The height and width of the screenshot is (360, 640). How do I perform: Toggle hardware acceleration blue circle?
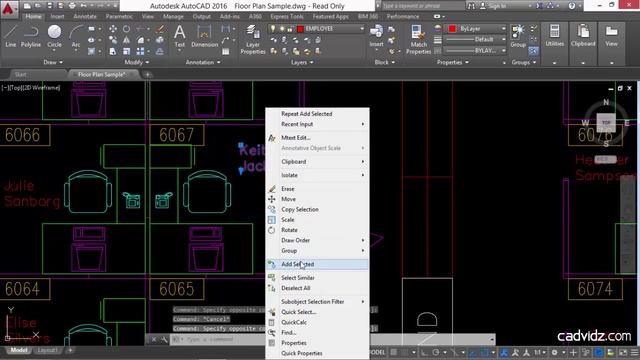599,352
